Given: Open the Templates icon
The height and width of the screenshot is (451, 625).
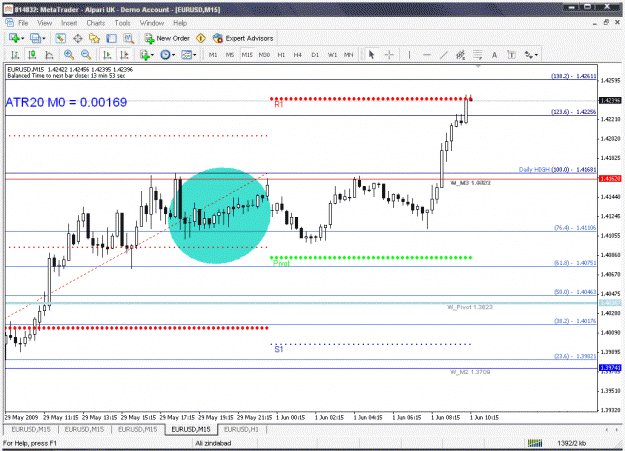Looking at the screenshot, I should 186,55.
